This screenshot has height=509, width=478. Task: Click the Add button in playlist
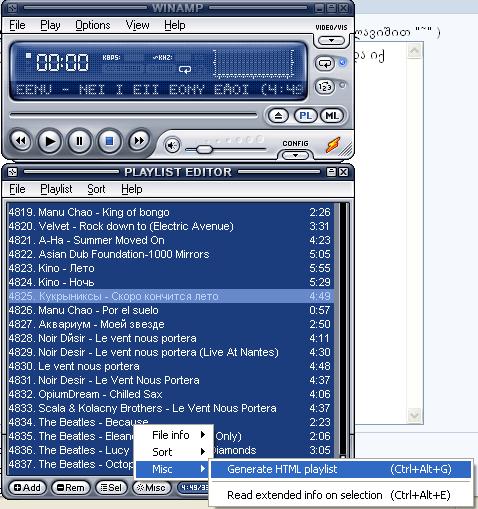(27, 488)
